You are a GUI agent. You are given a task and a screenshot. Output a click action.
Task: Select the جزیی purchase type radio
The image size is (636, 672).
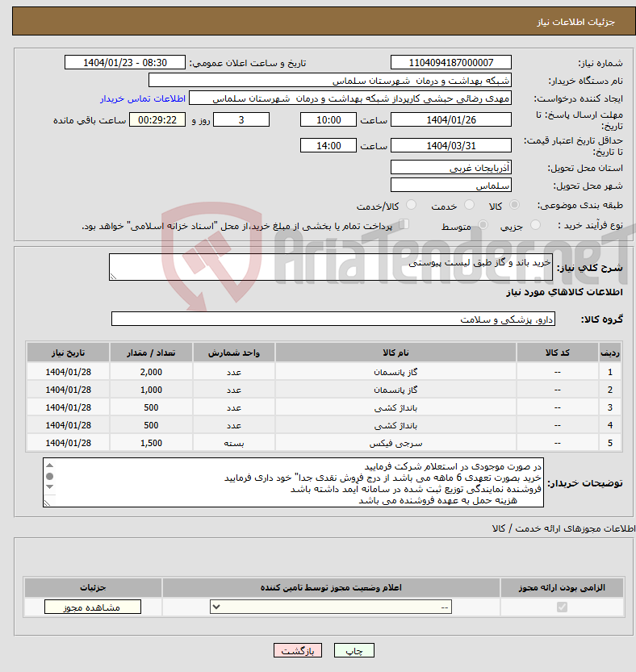(535, 224)
